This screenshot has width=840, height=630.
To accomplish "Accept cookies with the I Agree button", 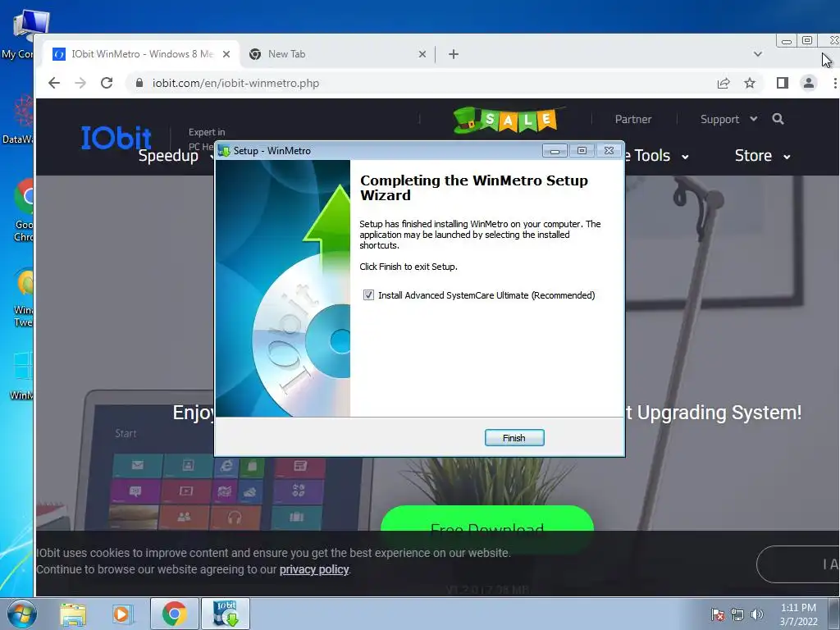I will [x=798, y=564].
